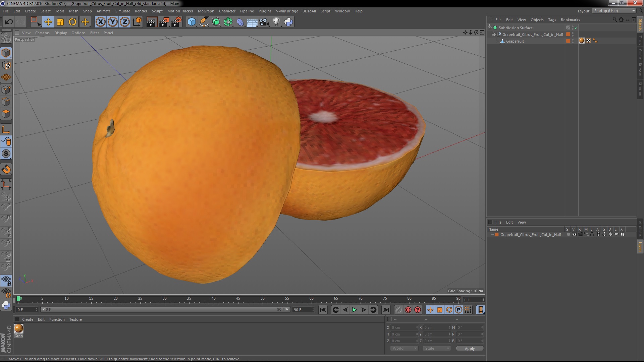Viewport: 644px width, 362px height.
Task: Toggle the coordinate system icon
Action: 137,22
